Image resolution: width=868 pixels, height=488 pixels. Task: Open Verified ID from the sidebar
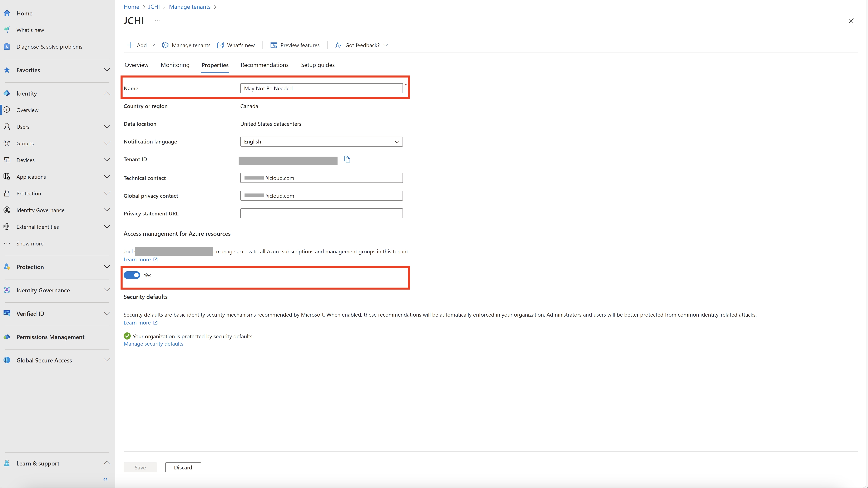30,313
